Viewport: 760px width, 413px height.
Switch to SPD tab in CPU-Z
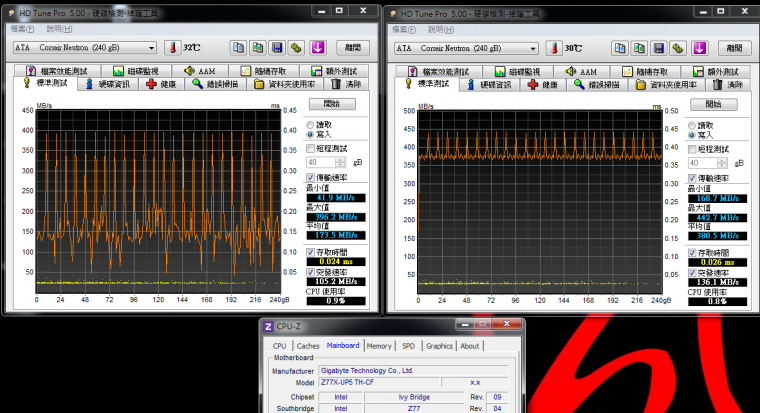[x=408, y=346]
